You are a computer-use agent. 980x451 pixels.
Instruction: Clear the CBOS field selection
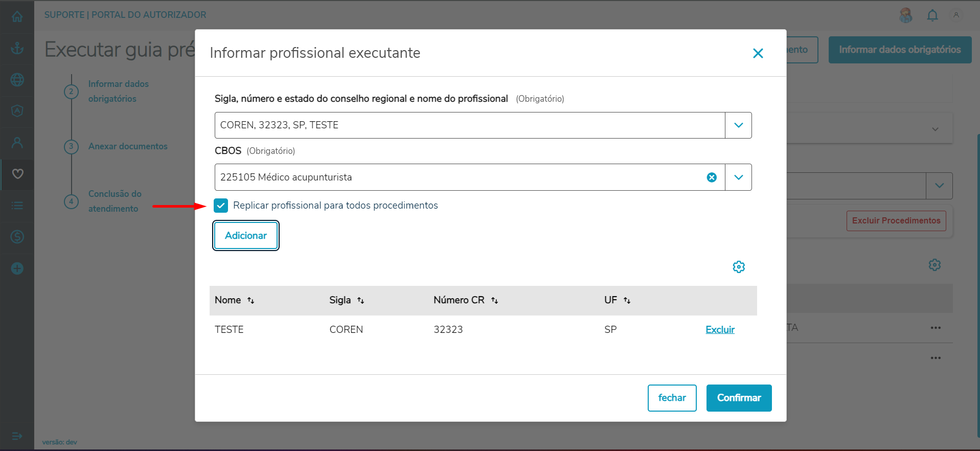(712, 177)
